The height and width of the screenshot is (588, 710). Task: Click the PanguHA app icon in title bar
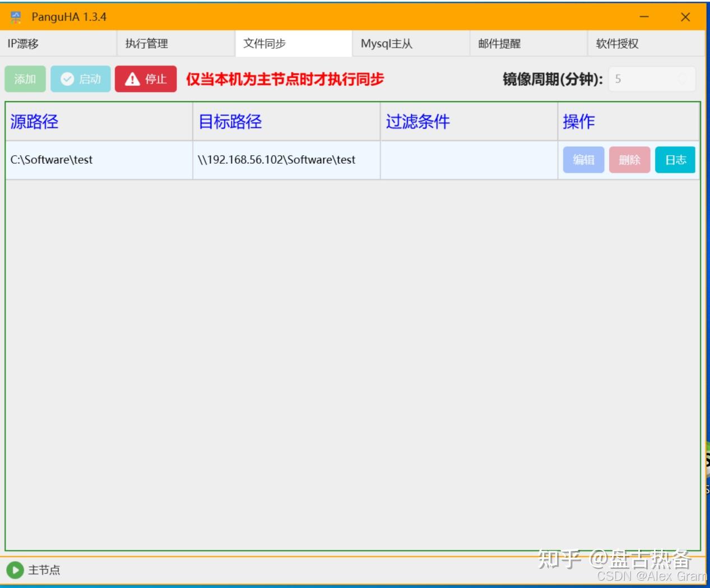tap(16, 17)
